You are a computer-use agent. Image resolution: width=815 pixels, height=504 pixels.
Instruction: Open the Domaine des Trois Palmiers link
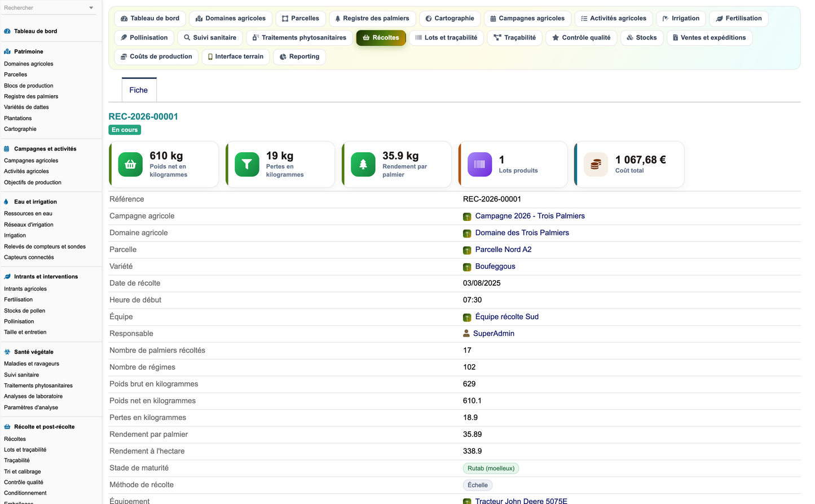[522, 233]
